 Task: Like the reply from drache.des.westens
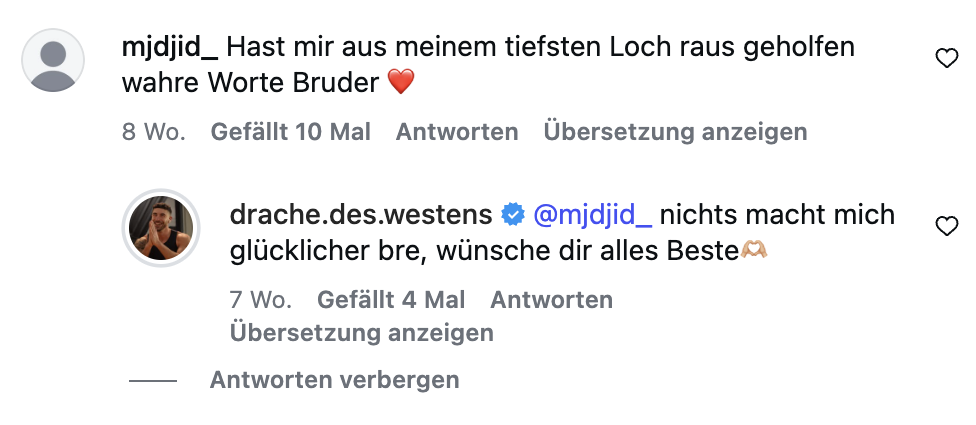coord(945,228)
